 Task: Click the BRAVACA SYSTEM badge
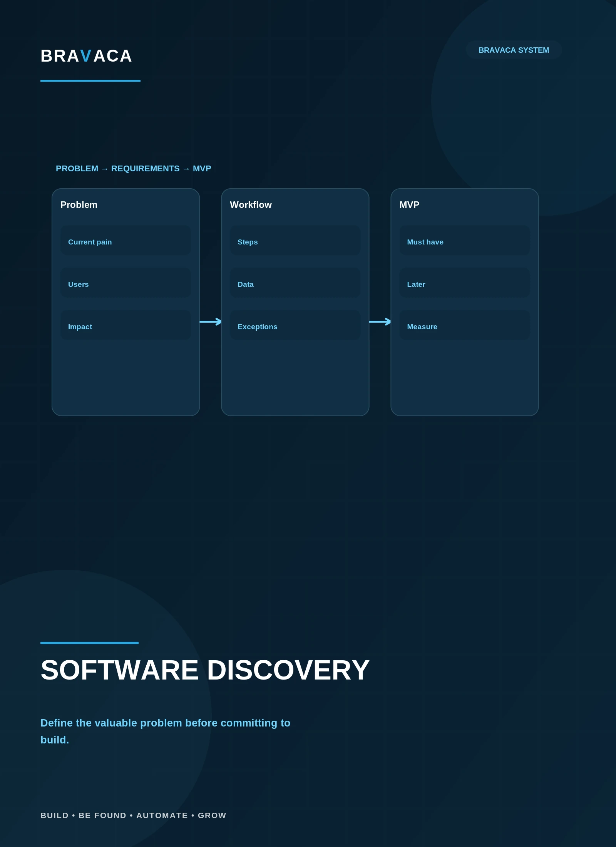(x=514, y=50)
